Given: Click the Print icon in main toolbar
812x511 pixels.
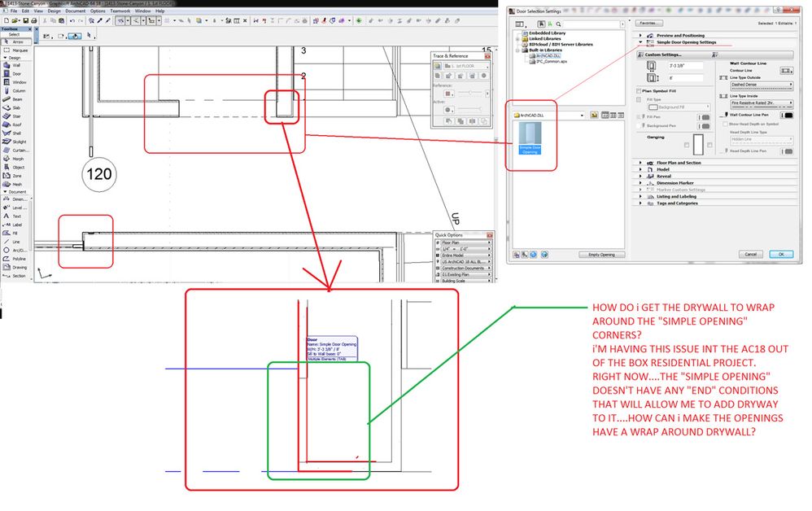Looking at the screenshot, I should click(x=33, y=20).
